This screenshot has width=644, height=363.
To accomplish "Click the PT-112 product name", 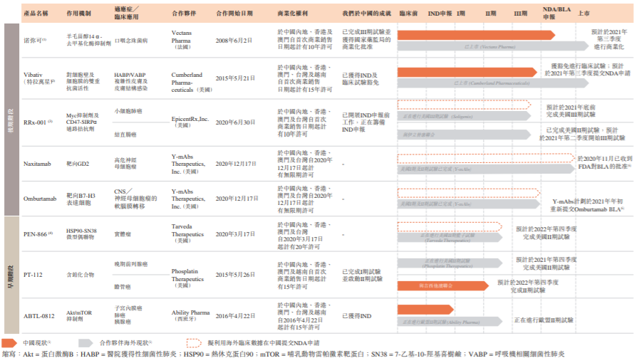I will point(33,275).
